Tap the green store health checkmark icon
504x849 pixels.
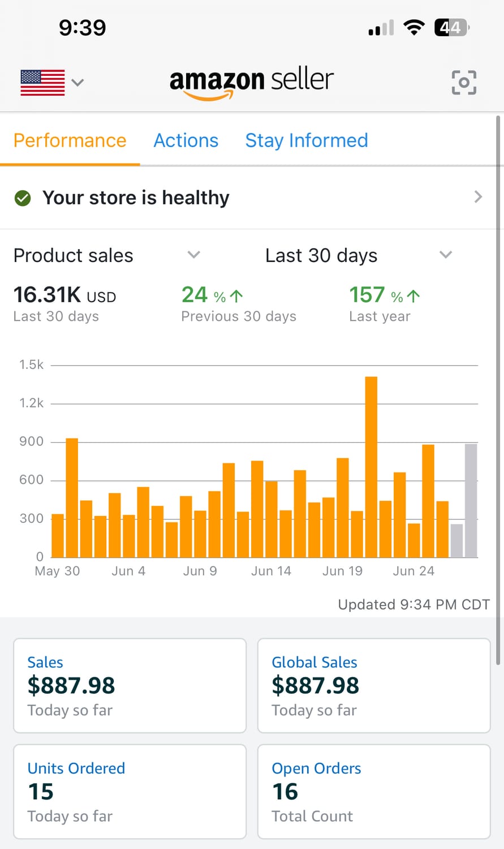[x=23, y=198]
